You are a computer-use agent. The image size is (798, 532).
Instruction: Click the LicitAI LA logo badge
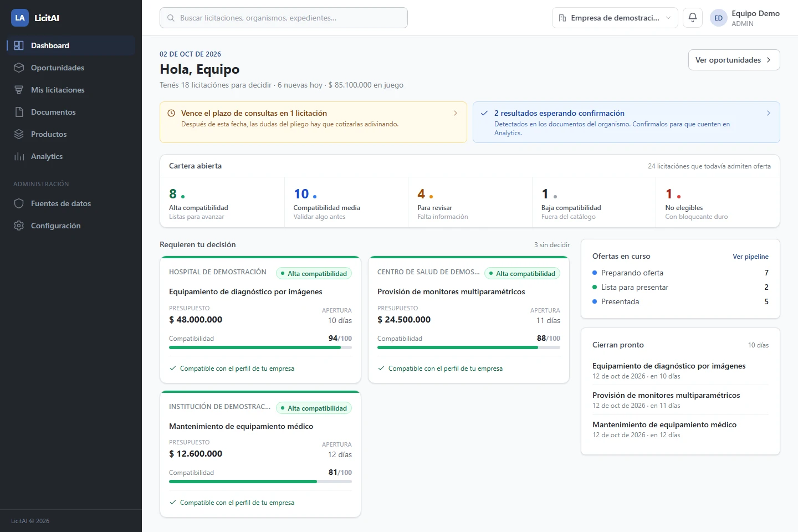20,18
